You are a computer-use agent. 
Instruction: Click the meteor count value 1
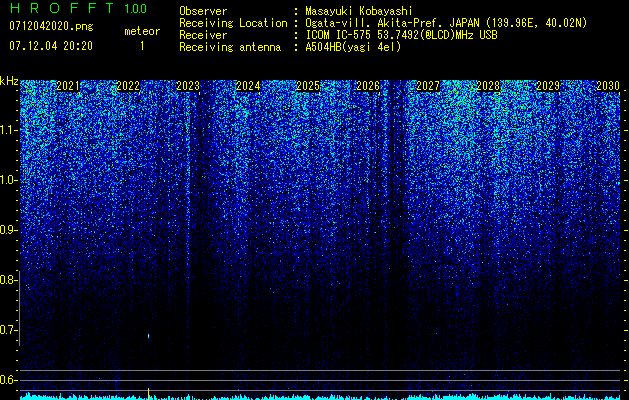coord(142,46)
